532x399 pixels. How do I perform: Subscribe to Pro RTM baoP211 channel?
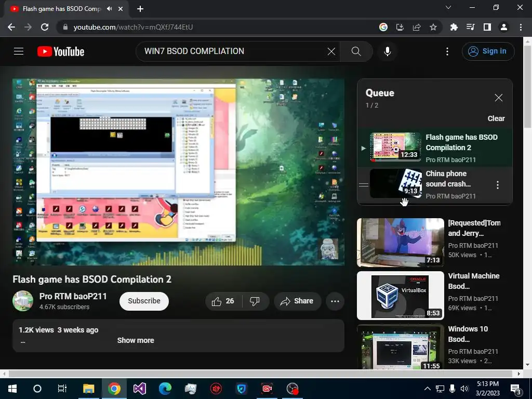pyautogui.click(x=144, y=301)
